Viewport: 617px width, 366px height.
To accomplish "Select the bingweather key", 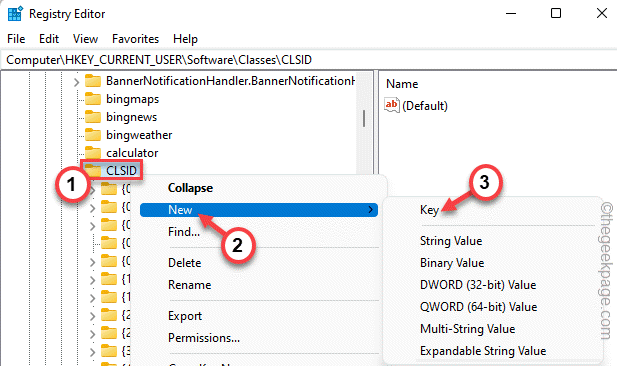I will [x=139, y=135].
